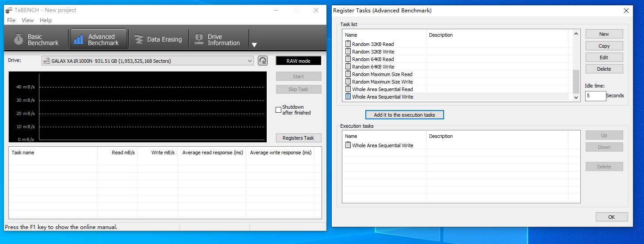Select Whole Area Sequential Write in execution tasks
The height and width of the screenshot is (244, 644).
click(382, 145)
